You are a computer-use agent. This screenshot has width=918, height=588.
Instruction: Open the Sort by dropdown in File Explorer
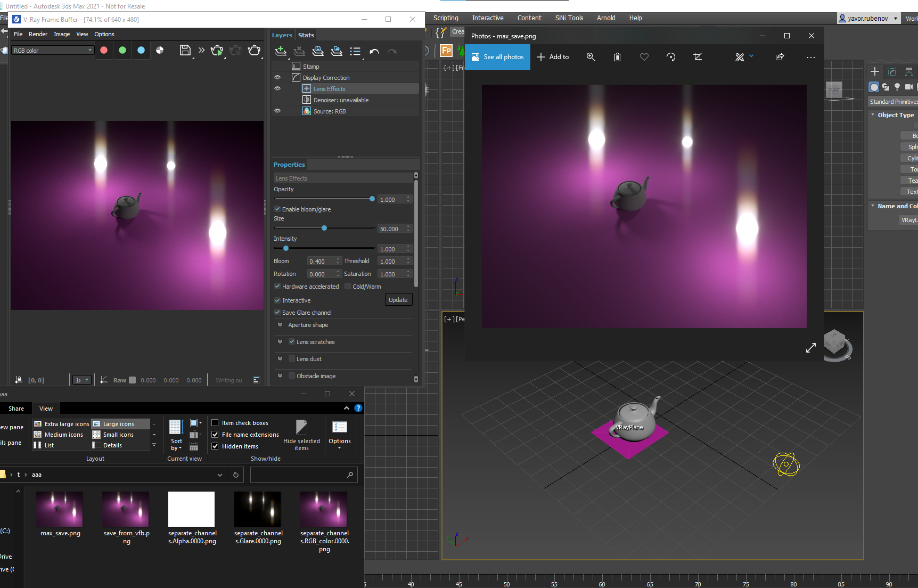(176, 435)
